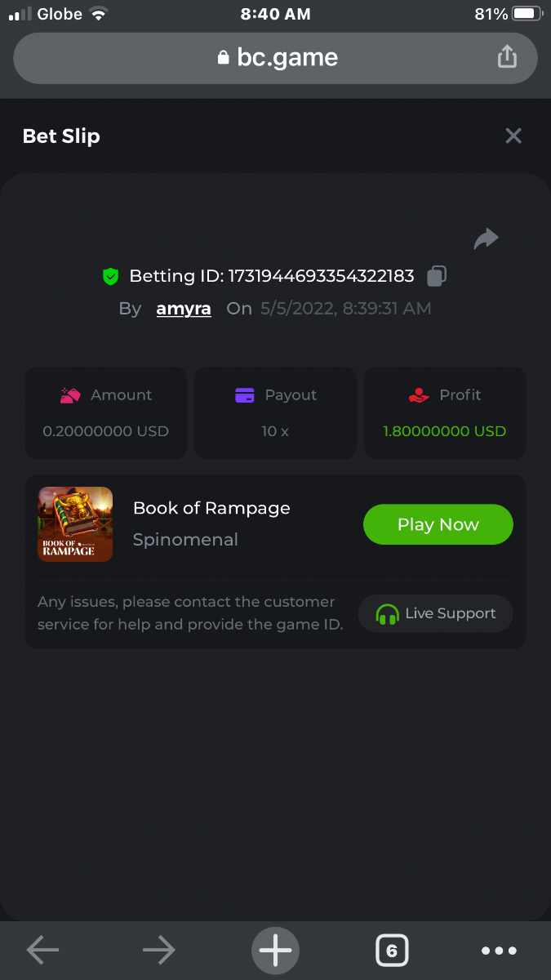This screenshot has width=551, height=980.
Task: Tap the green verified shield icon
Action: tap(111, 277)
